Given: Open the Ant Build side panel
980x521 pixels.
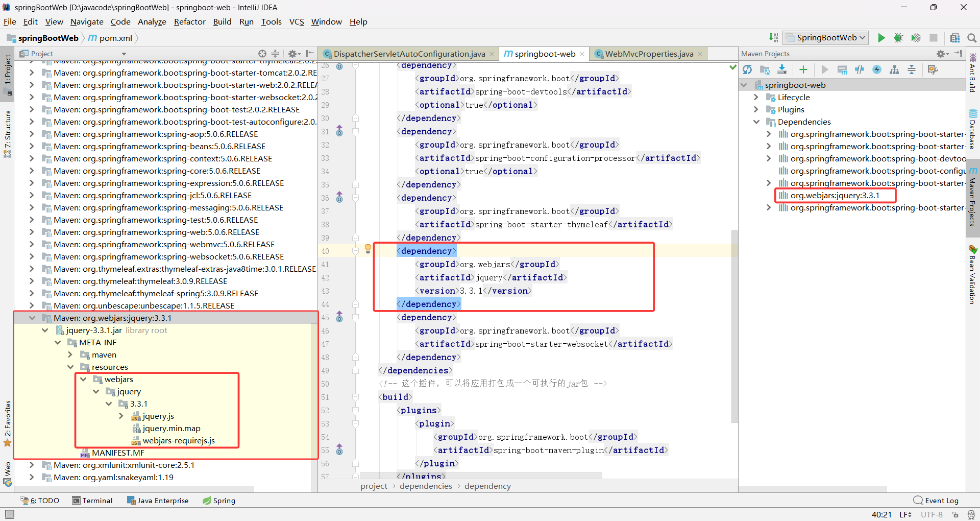Looking at the screenshot, I should (973, 72).
